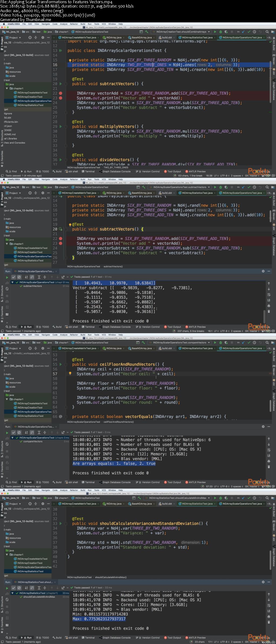Open sbt shell tool window in the 00:03:02 frame
The height and width of the screenshot is (644, 276).
coord(71,327)
